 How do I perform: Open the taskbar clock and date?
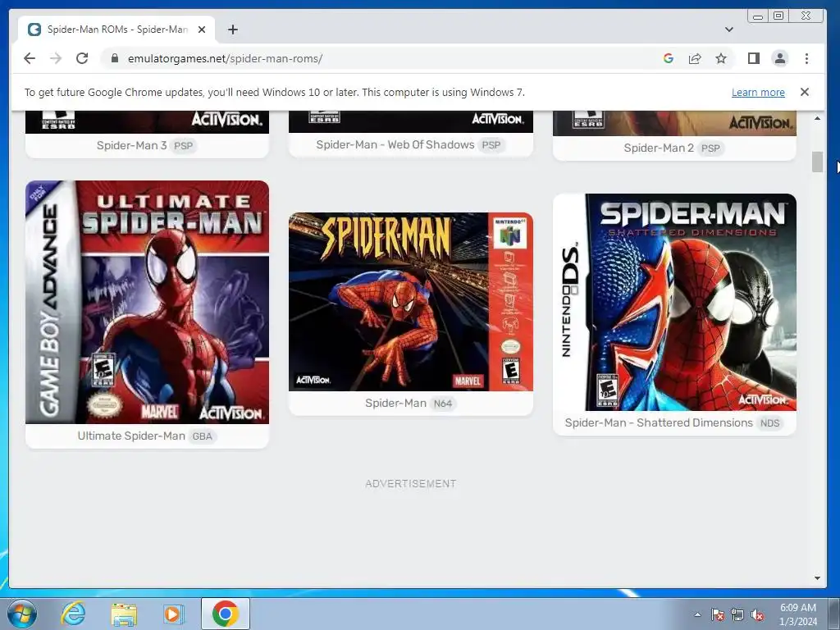pos(797,614)
